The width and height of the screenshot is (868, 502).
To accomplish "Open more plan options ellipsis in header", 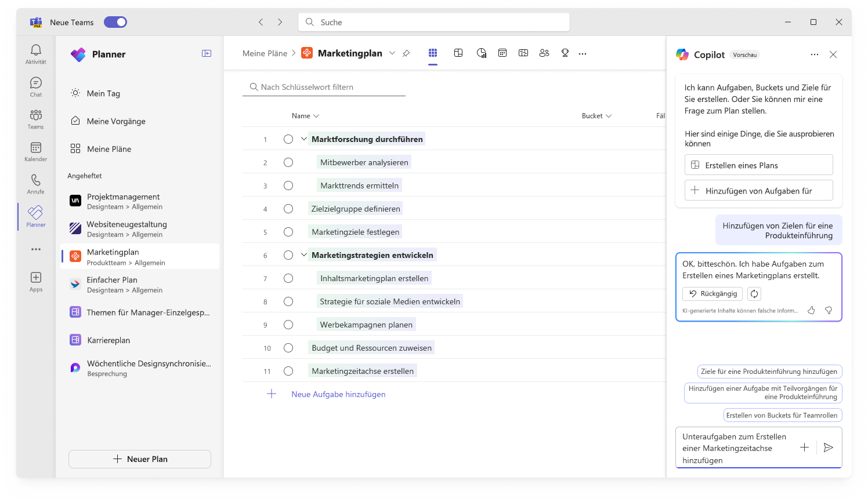I will pos(583,53).
